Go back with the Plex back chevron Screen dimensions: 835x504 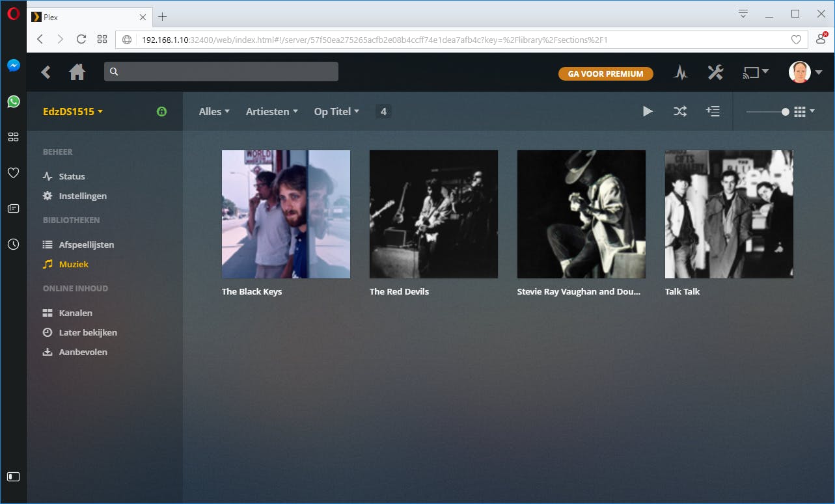click(46, 72)
